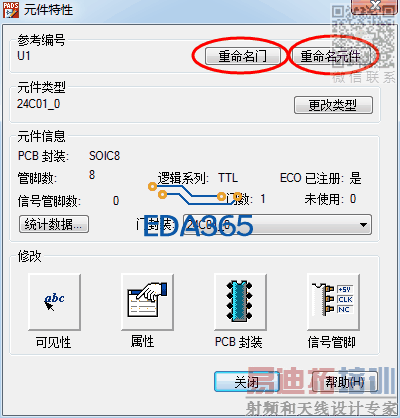Select the U1 reference designator text
The width and height of the screenshot is (400, 418).
tap(24, 56)
